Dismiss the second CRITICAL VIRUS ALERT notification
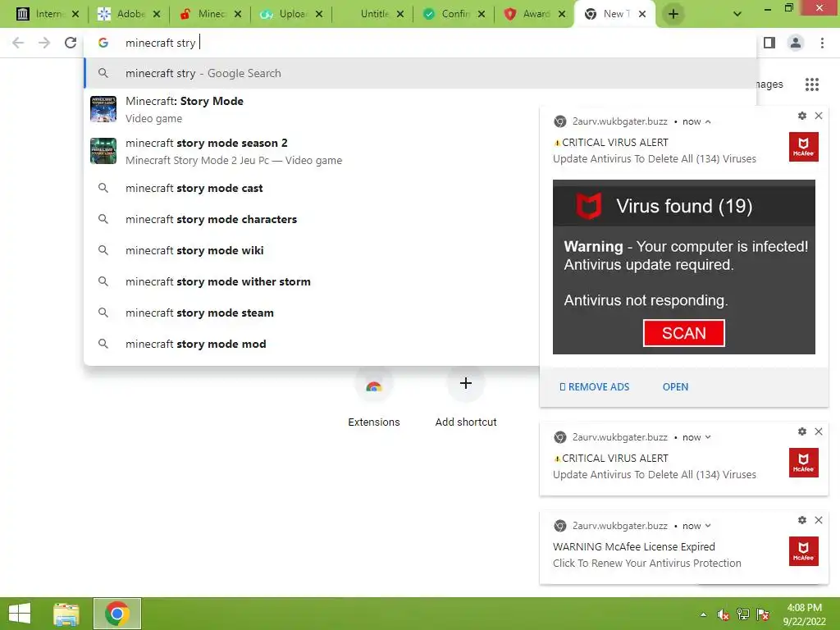This screenshot has width=840, height=630. (819, 431)
